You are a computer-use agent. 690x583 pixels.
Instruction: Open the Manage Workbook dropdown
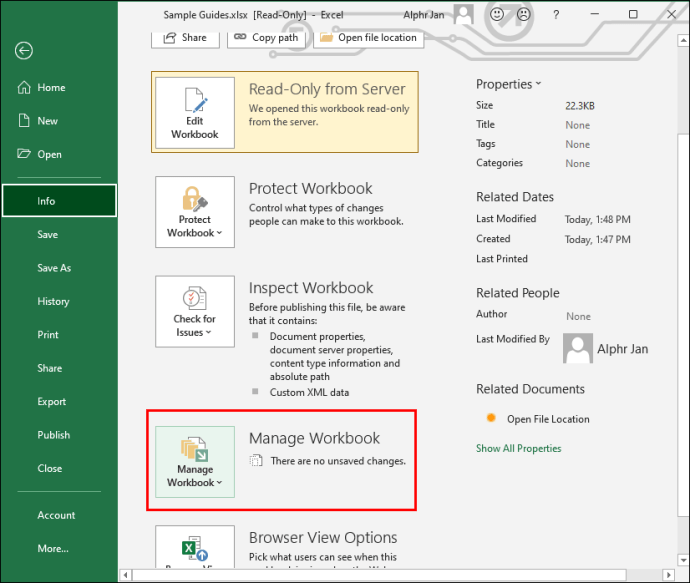[195, 462]
